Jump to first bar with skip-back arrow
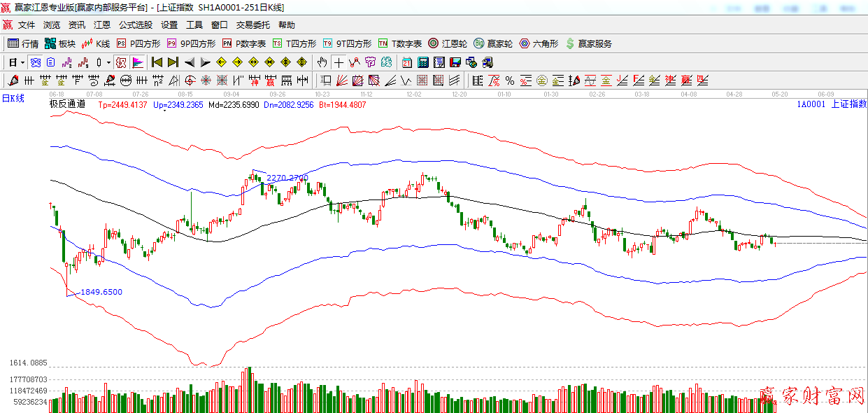The height and width of the screenshot is (413, 868). pyautogui.click(x=157, y=62)
